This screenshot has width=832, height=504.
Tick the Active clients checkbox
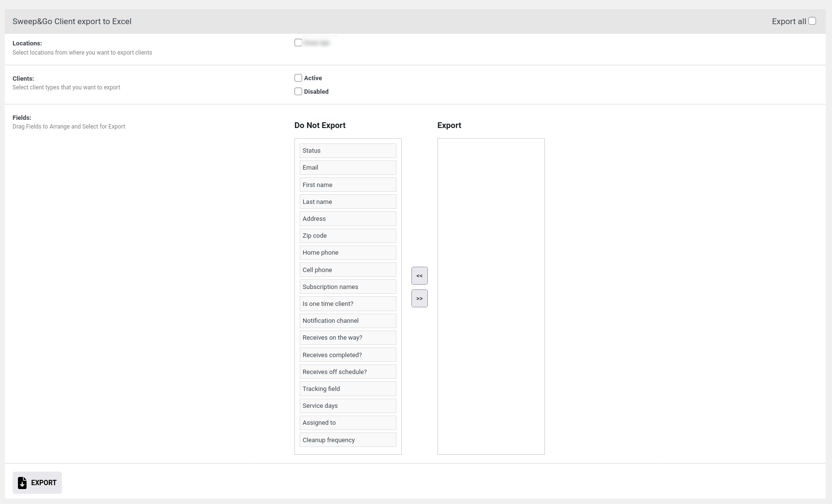(x=298, y=78)
